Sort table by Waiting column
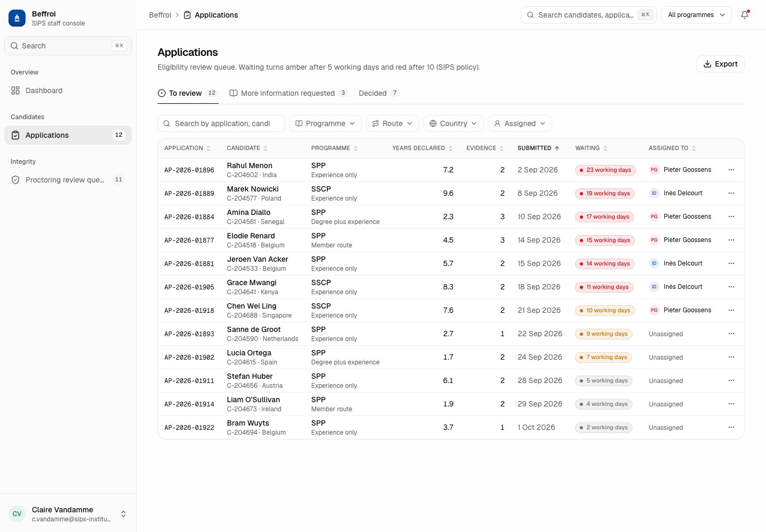The image size is (766, 532). point(592,148)
